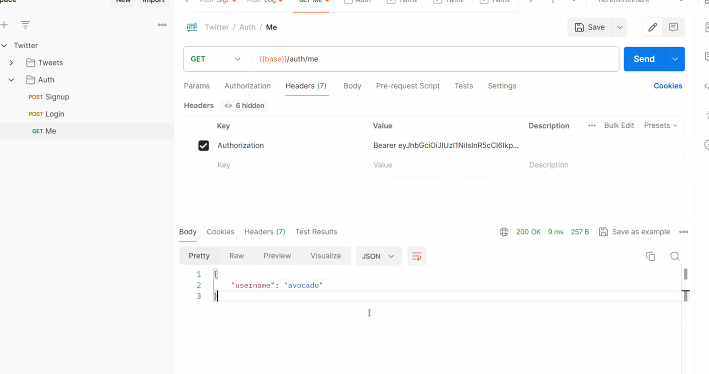Expand the Tweets folder chevron
This screenshot has width=709, height=374.
(11, 62)
